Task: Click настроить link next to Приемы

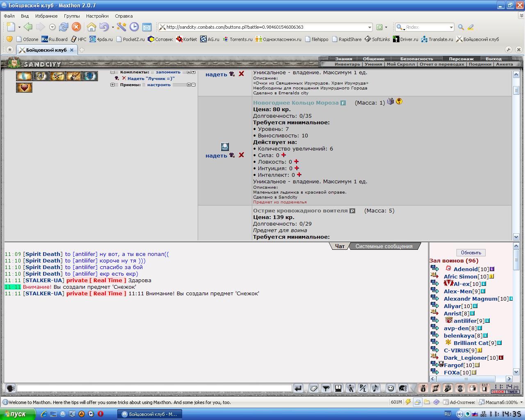Action: pyautogui.click(x=159, y=85)
